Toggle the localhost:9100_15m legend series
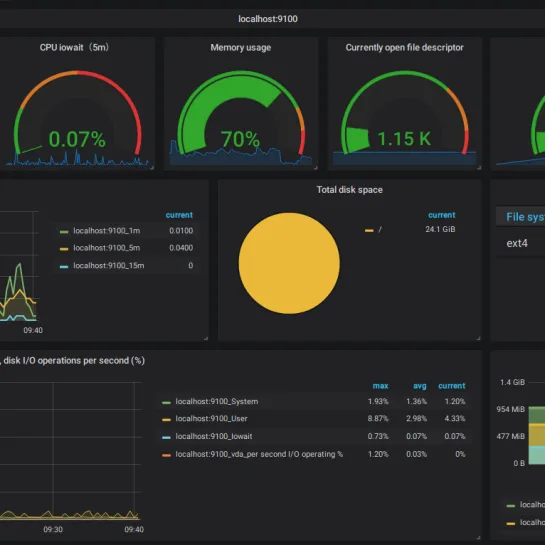Screen dimensions: 545x545 [108, 266]
